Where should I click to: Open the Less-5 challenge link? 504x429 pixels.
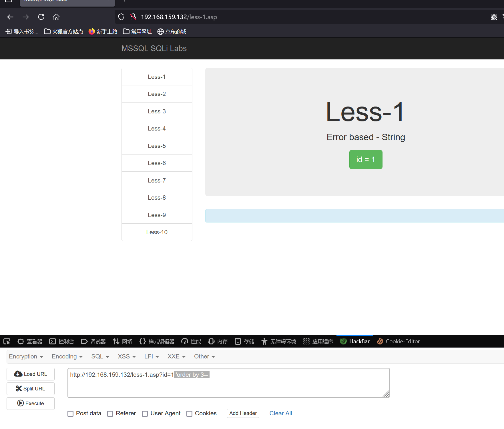tap(157, 146)
